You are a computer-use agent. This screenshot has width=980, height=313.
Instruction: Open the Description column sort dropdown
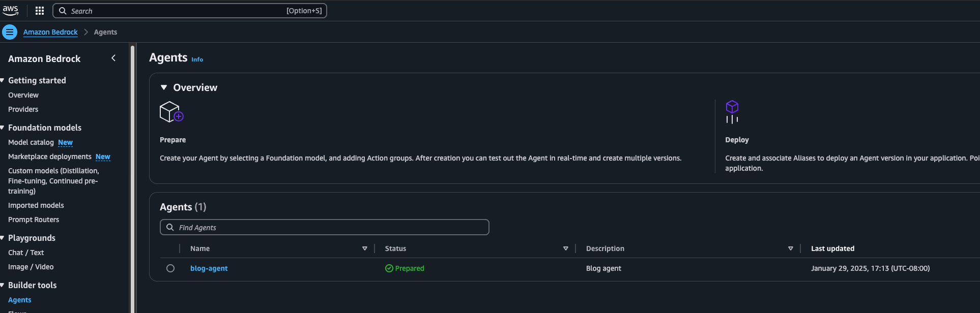(x=791, y=248)
